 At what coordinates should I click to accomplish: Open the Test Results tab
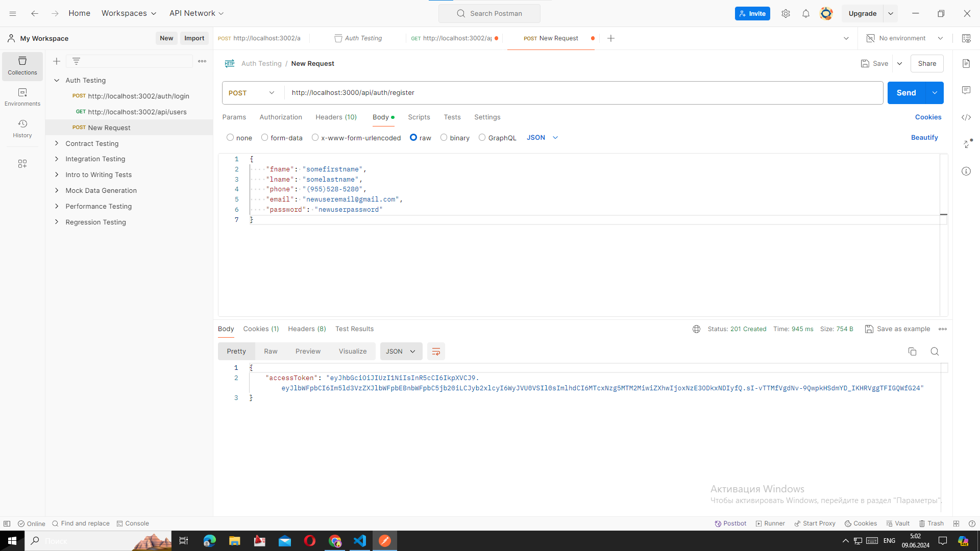click(x=354, y=329)
